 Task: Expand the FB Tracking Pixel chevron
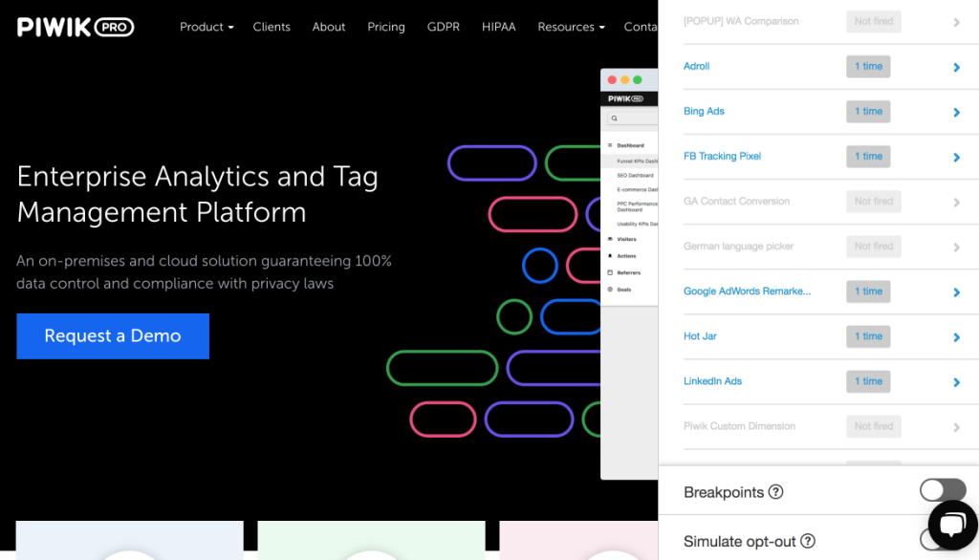tap(956, 157)
